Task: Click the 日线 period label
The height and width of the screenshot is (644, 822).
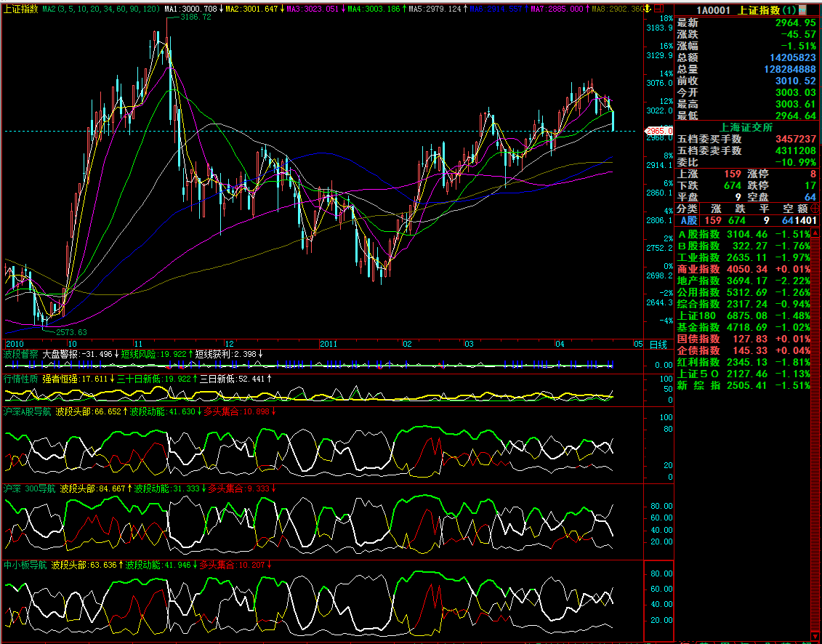Action: [658, 344]
